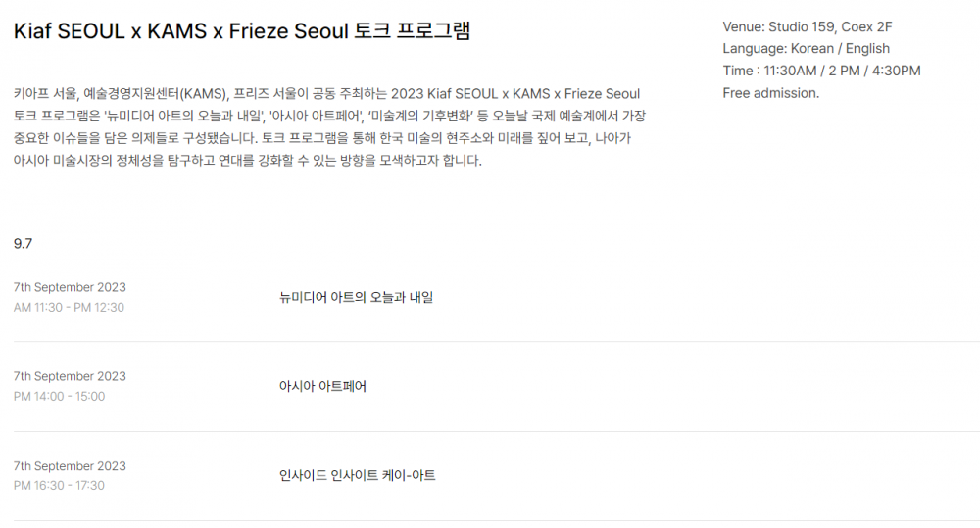Select the 9.7 date heading

(x=24, y=244)
